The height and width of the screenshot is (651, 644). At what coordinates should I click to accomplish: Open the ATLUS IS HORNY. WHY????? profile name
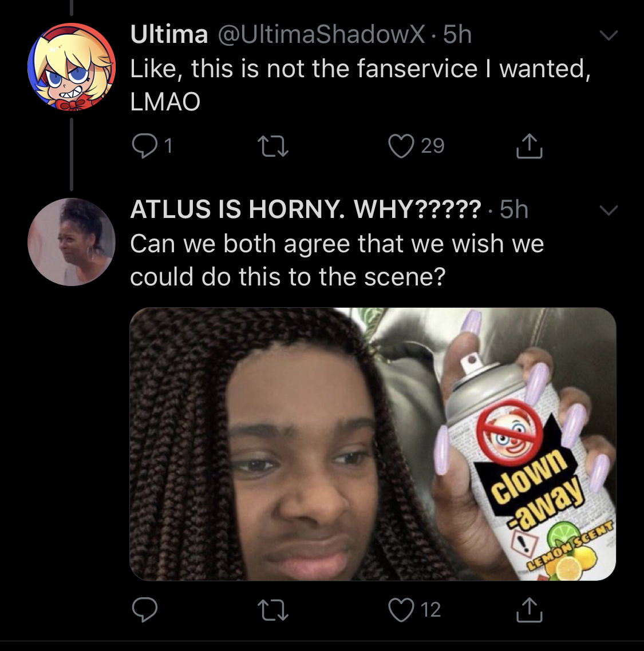pyautogui.click(x=306, y=209)
